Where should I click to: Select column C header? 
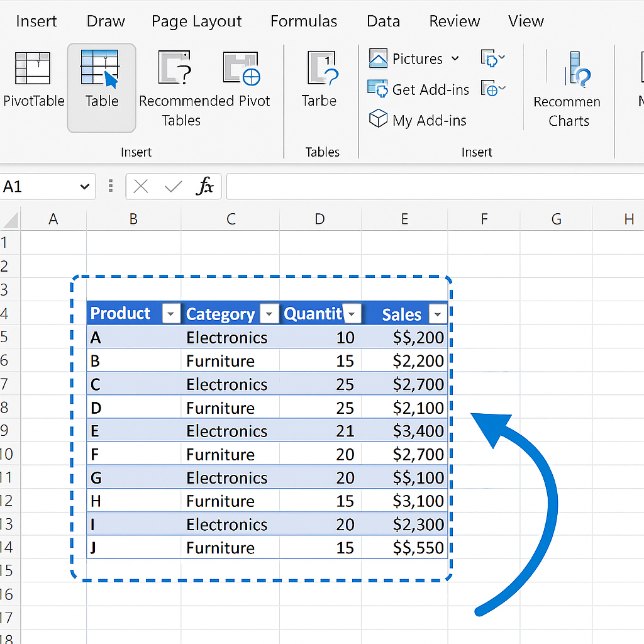230,219
